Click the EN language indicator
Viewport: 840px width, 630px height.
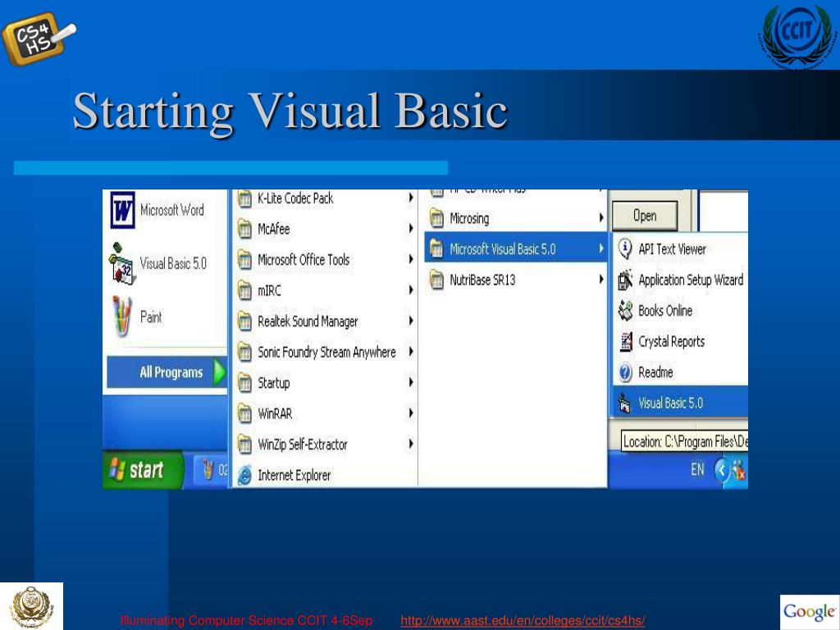697,470
